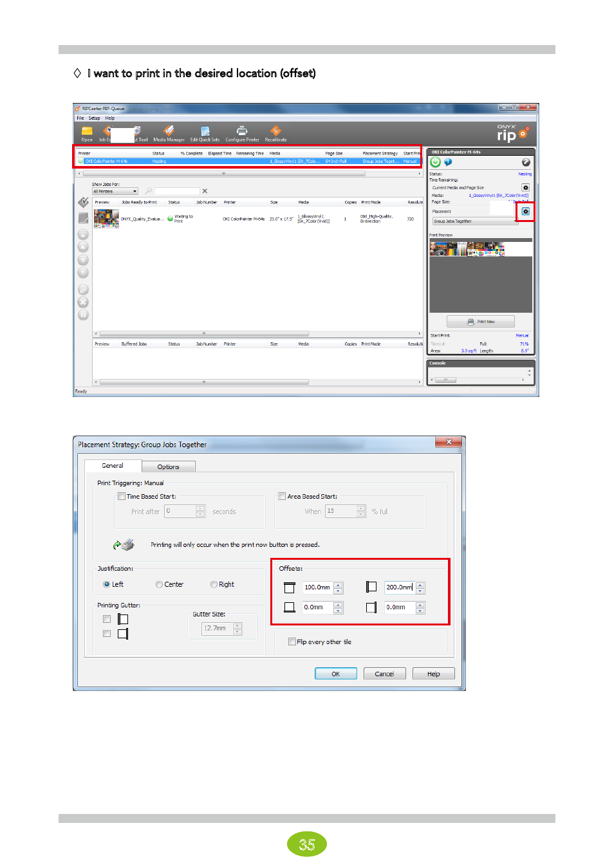Click the right offset icon in Offsets
The image size is (614, 868).
click(x=371, y=607)
